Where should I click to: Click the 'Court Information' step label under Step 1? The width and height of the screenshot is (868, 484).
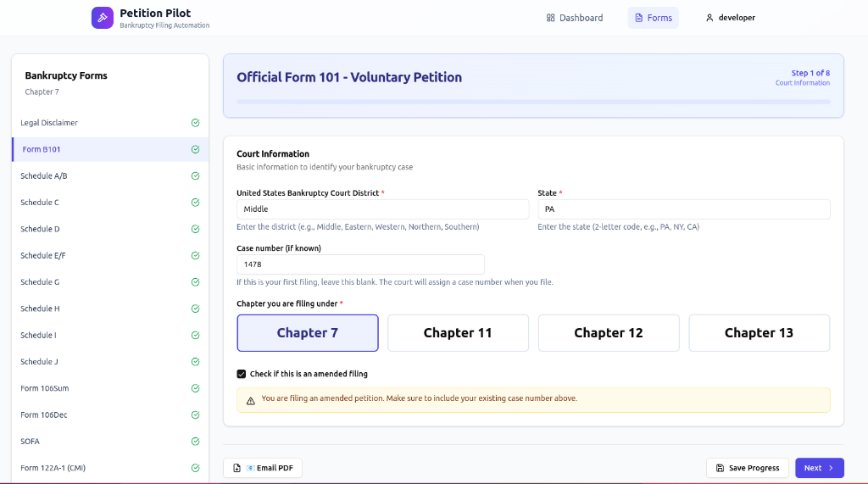(x=803, y=83)
